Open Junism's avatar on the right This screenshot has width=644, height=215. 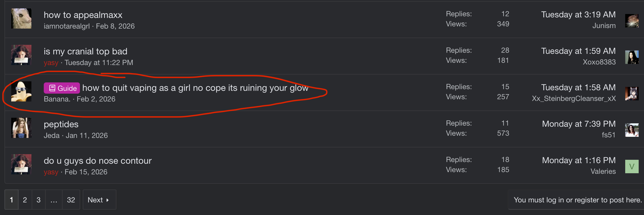632,20
